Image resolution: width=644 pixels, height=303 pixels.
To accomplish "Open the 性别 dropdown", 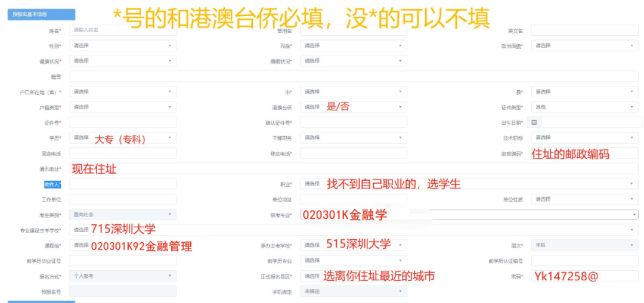I will [122, 45].
